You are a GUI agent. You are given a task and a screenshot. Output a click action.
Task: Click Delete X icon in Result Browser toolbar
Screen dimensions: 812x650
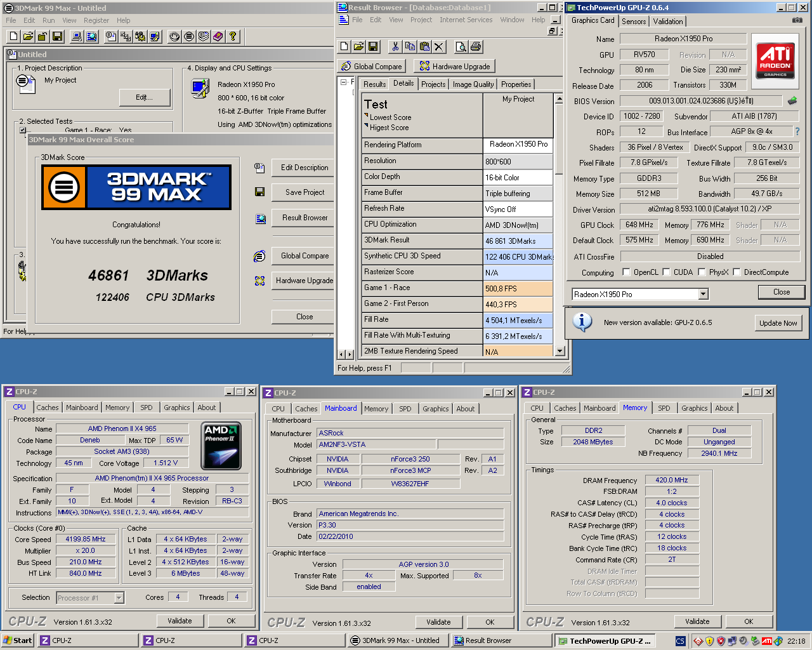[439, 46]
